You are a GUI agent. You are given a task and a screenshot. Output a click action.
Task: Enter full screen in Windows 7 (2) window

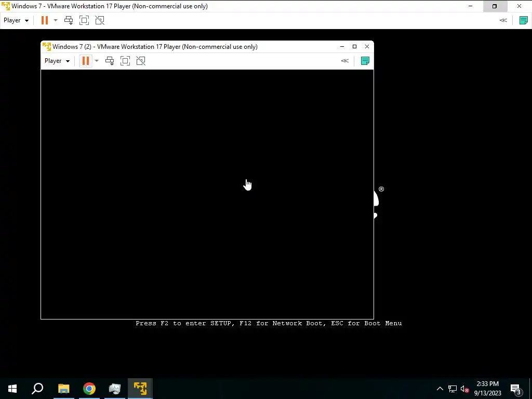pyautogui.click(x=125, y=61)
